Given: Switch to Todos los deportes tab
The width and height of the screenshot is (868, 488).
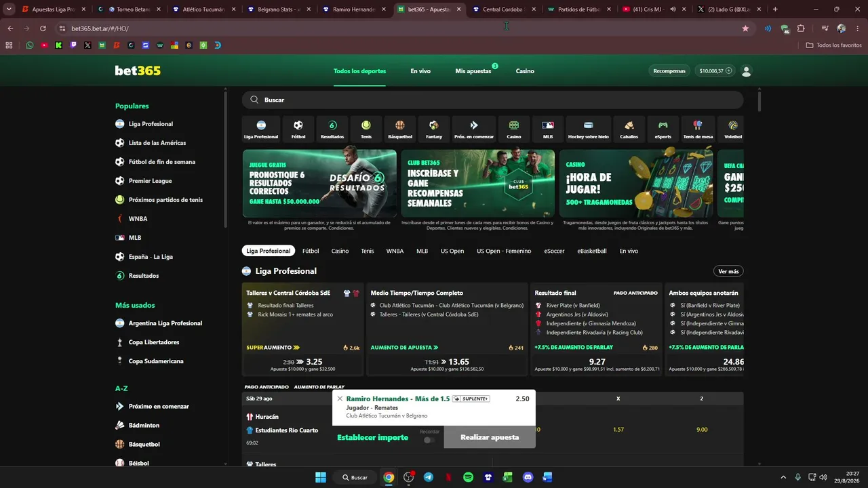Looking at the screenshot, I should [x=359, y=71].
